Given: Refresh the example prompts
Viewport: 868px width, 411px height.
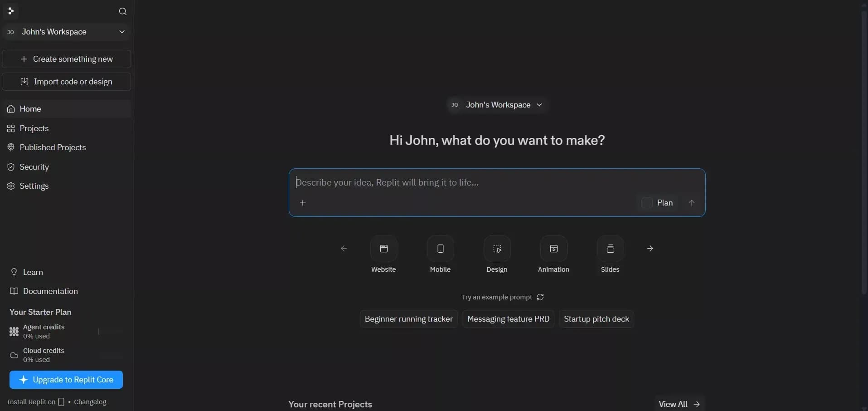Looking at the screenshot, I should point(540,297).
